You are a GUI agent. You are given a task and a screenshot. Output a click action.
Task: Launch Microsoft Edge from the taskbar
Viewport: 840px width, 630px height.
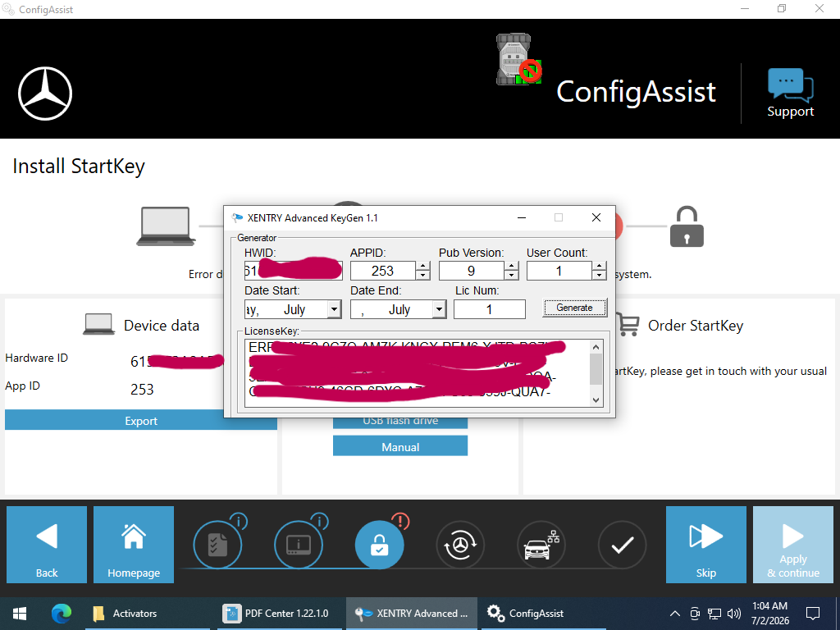pyautogui.click(x=62, y=614)
